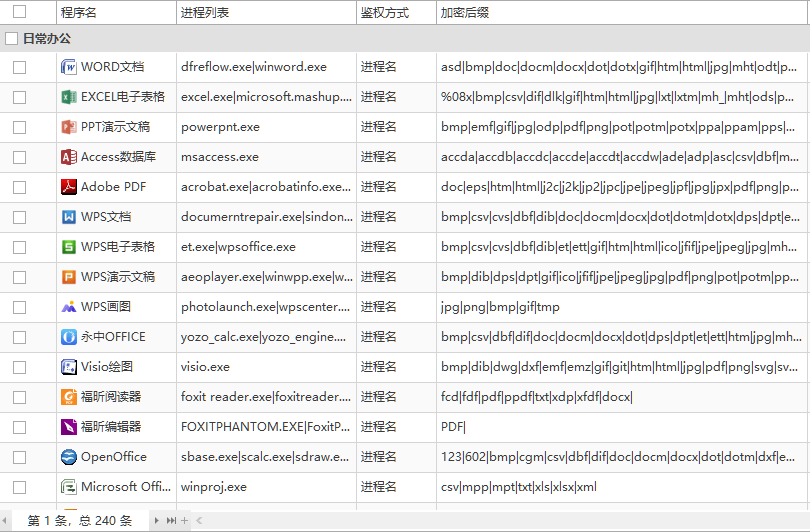810x532 pixels.
Task: Check the WORD文档 row checkbox
Action: click(x=20, y=67)
